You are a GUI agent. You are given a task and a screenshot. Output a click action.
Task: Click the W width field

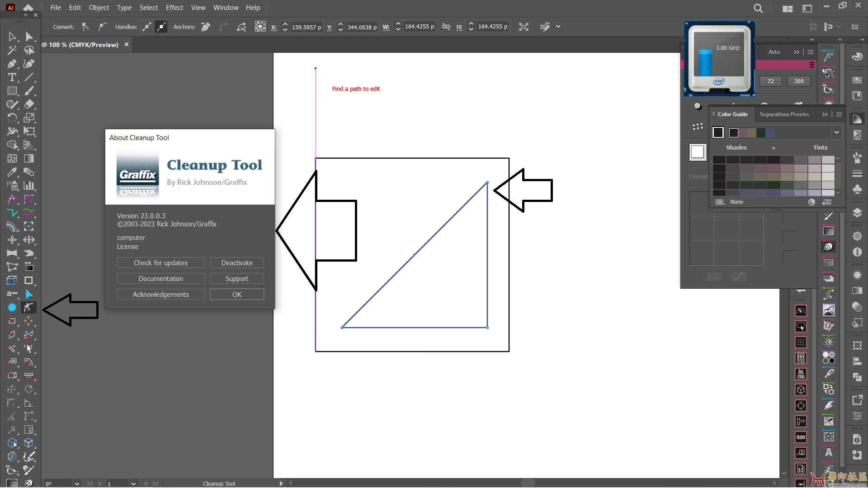419,27
